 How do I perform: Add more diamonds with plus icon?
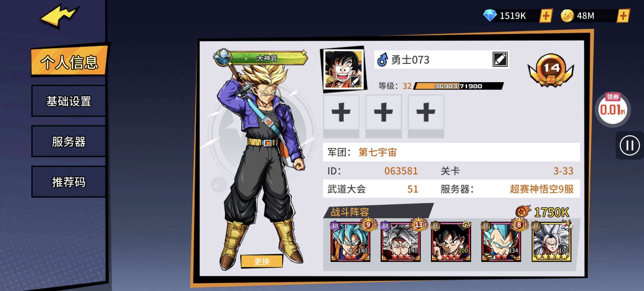[546, 16]
